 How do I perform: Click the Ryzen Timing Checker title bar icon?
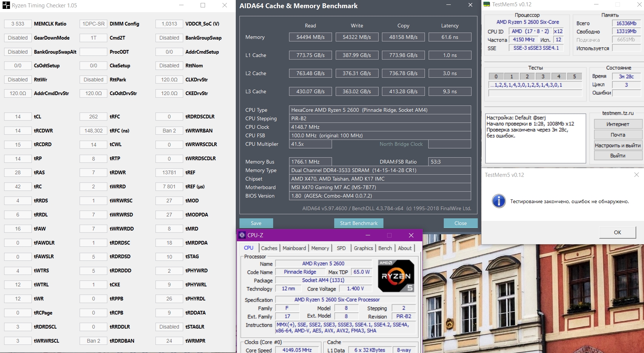click(x=6, y=6)
